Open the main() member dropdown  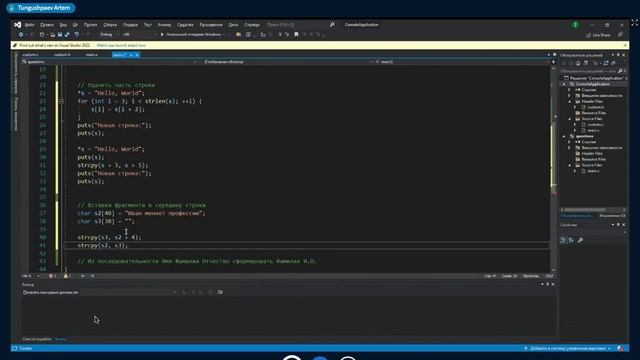click(462, 62)
